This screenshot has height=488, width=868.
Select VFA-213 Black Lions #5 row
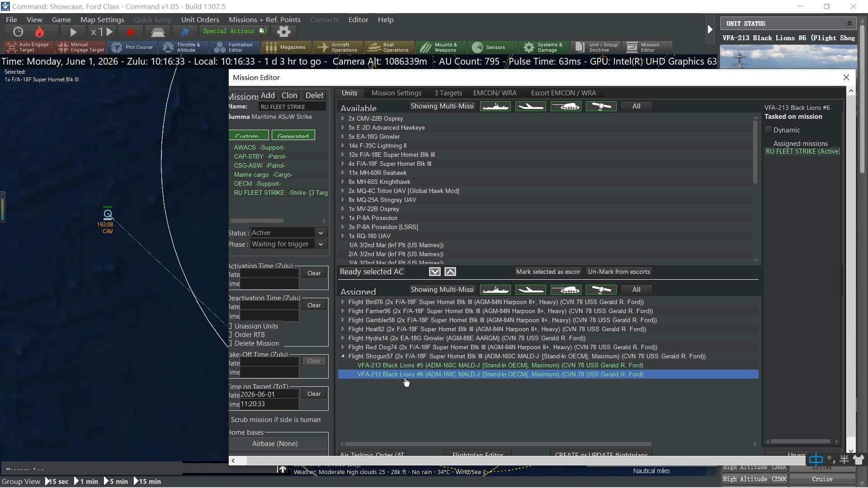[x=548, y=365]
